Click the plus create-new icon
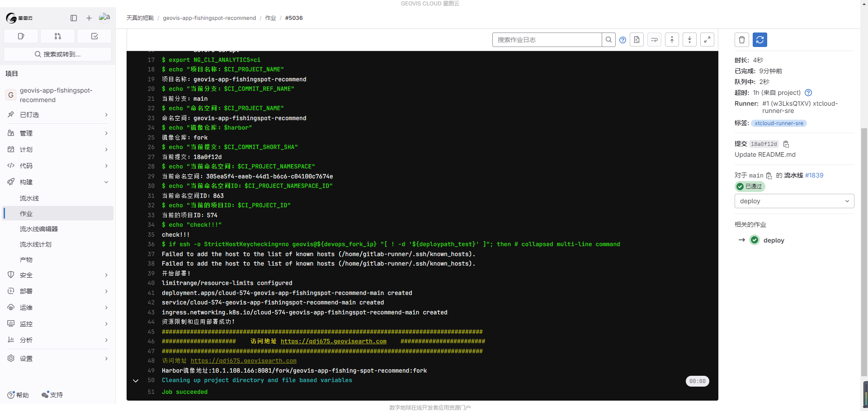 pos(89,18)
